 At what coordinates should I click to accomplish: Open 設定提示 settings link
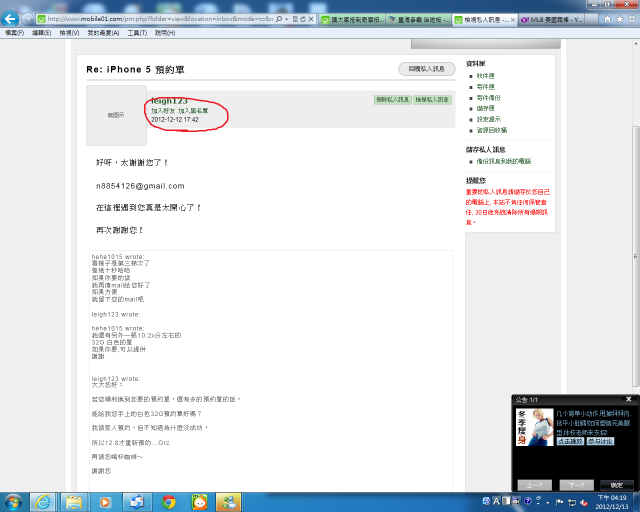point(489,119)
